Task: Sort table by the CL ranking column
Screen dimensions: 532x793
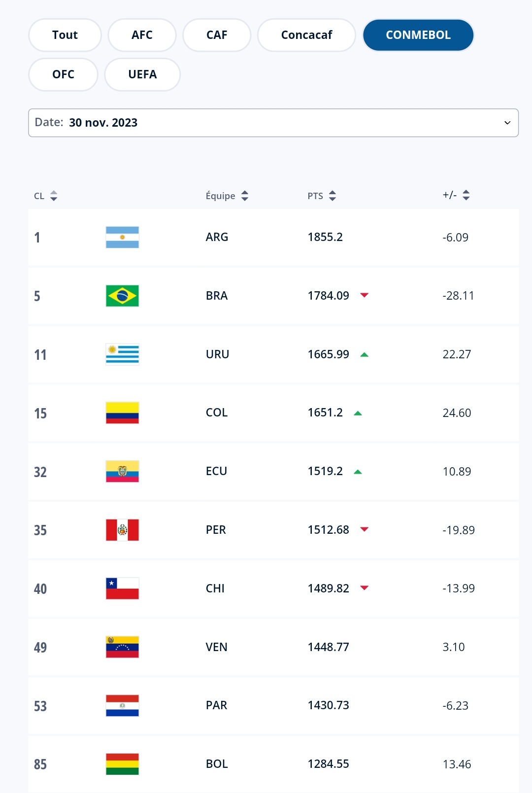Action: (46, 196)
